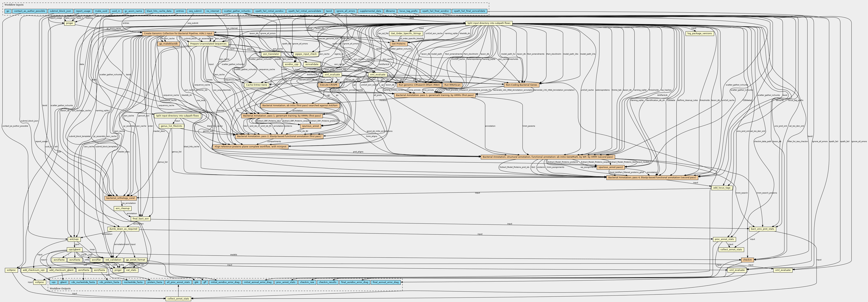Select the 'genus_list_file2ints' node
The image size is (868, 302).
(171, 126)
